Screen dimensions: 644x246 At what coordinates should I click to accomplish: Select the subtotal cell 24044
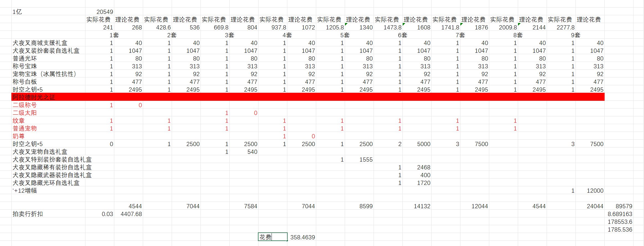point(590,206)
